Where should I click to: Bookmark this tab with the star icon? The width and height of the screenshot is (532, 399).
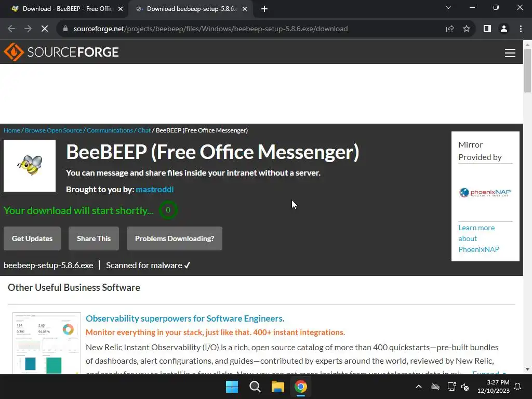tap(467, 29)
